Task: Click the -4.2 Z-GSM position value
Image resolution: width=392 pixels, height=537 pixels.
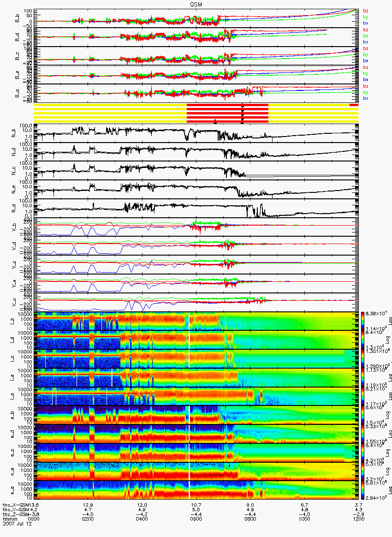Action: pos(142,514)
